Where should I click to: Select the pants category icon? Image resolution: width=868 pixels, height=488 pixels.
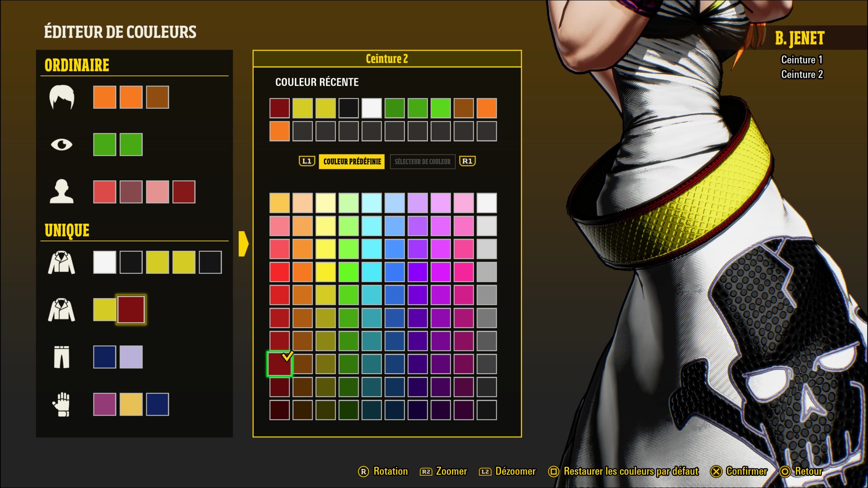click(x=61, y=357)
